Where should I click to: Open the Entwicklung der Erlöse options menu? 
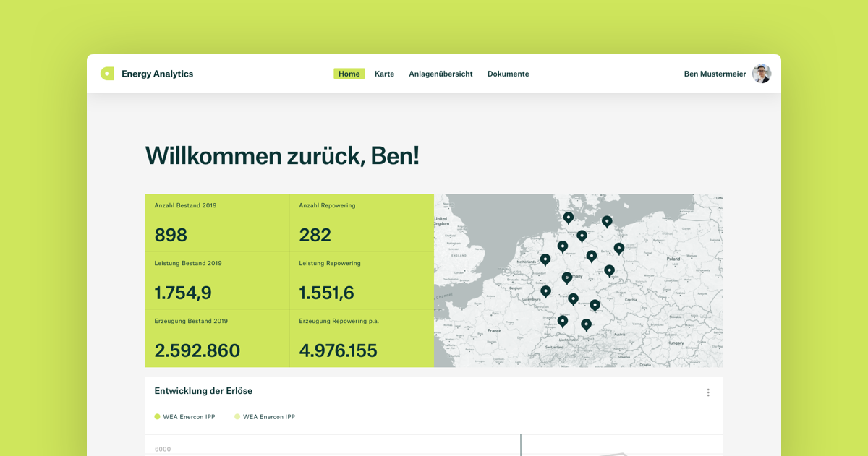[x=708, y=392]
